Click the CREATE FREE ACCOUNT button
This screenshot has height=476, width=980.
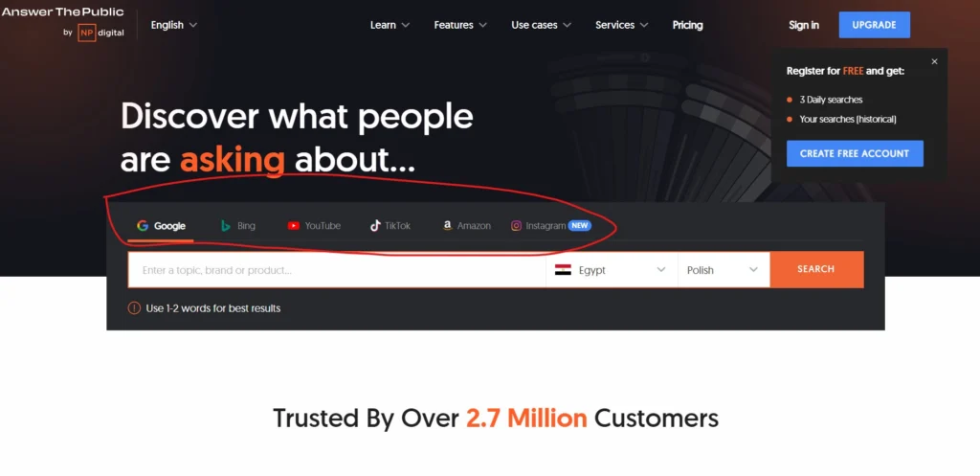point(855,153)
